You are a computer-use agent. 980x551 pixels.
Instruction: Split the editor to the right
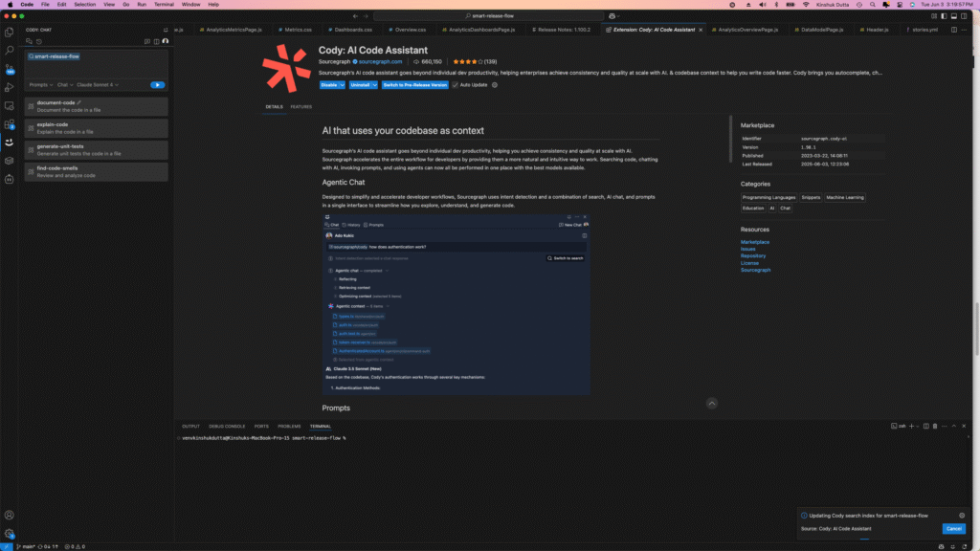pos(954,30)
